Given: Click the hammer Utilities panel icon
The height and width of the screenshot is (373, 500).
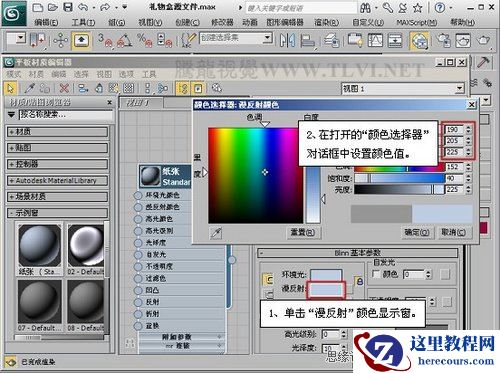Looking at the screenshot, I should coord(483,62).
